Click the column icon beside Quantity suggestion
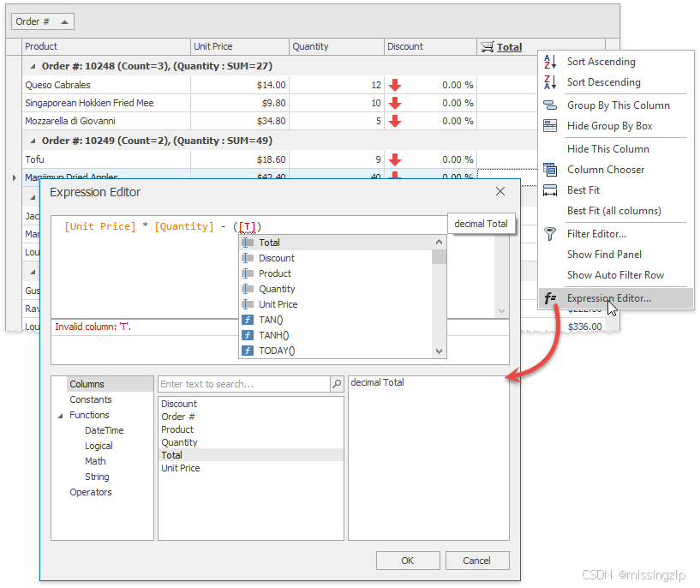 [x=248, y=289]
